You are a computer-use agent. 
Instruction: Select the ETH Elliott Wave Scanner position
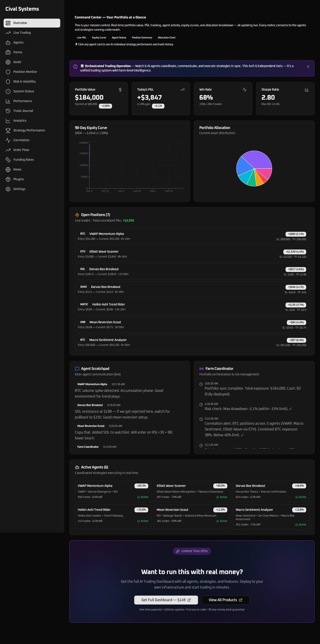pos(192,254)
